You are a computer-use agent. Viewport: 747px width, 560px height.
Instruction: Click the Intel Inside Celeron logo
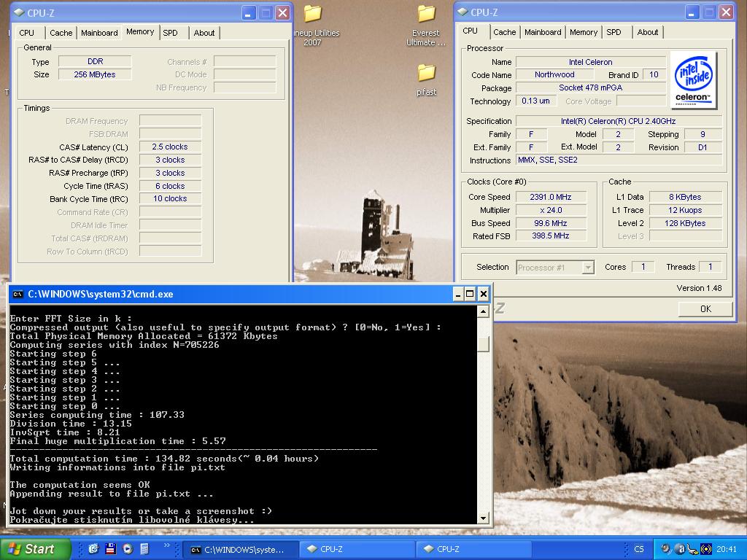(x=694, y=80)
